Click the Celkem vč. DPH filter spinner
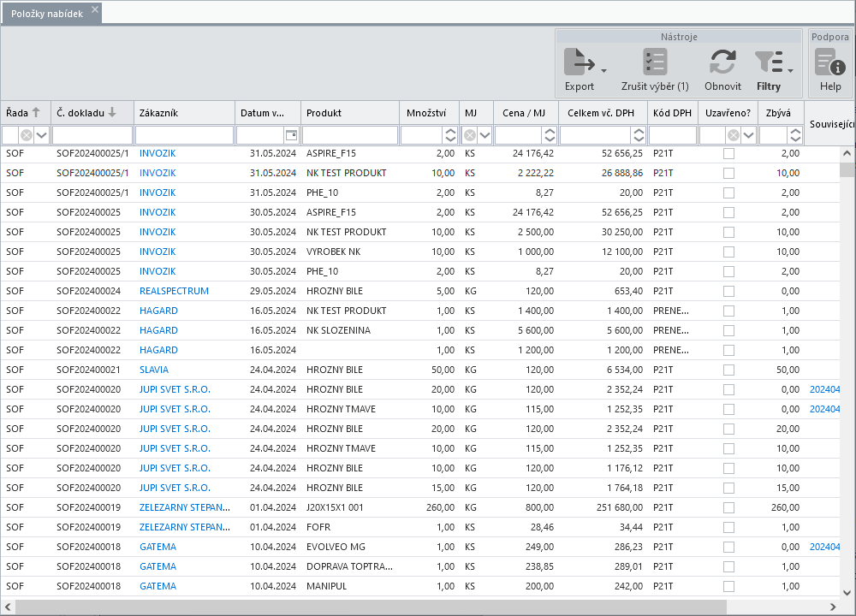This screenshot has height=616, width=856. click(639, 135)
